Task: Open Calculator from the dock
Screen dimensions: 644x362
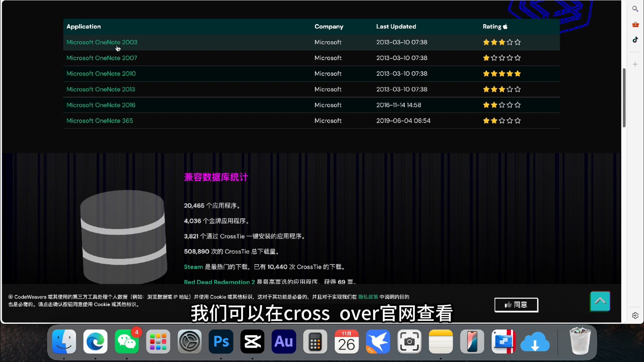Action: (315, 342)
